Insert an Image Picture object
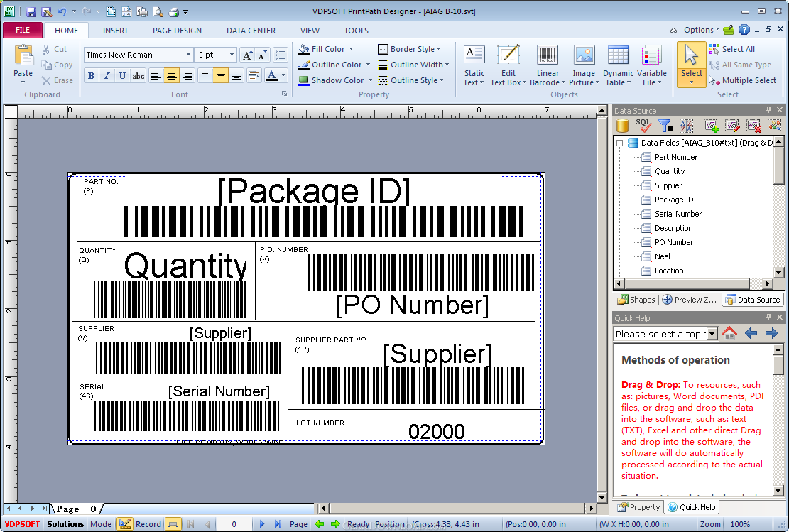The width and height of the screenshot is (789, 532). tap(584, 65)
